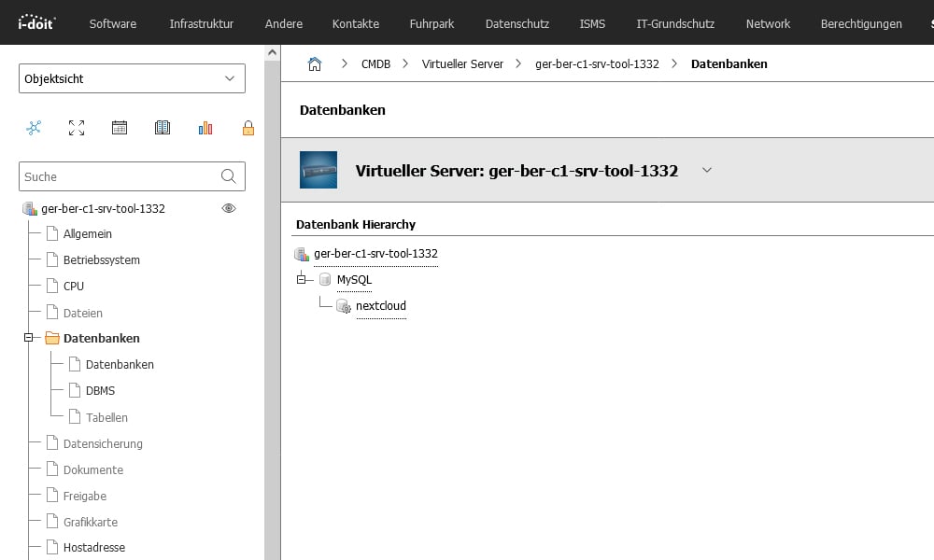Click the Datenbank Hierarchy heading

pyautogui.click(x=356, y=224)
